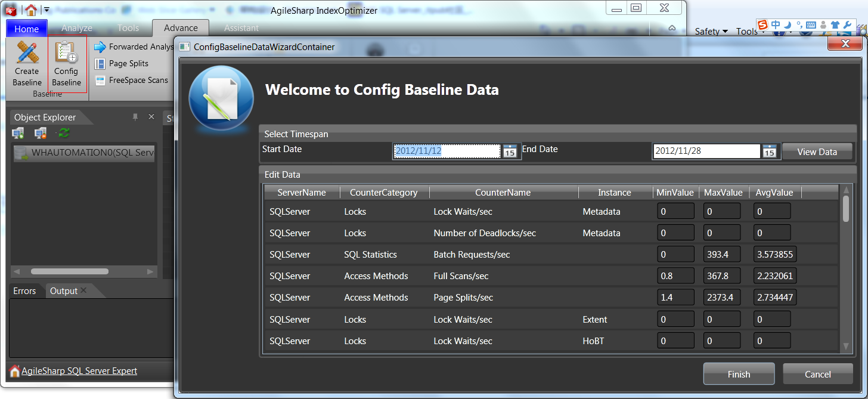Open the soft keyboard icon on IME bar
868x399 pixels.
click(x=811, y=25)
